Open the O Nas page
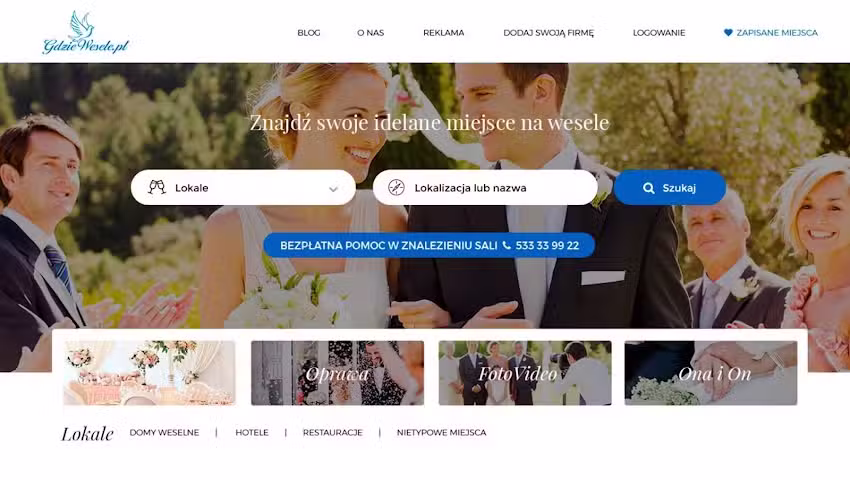850x480 pixels. 370,33
